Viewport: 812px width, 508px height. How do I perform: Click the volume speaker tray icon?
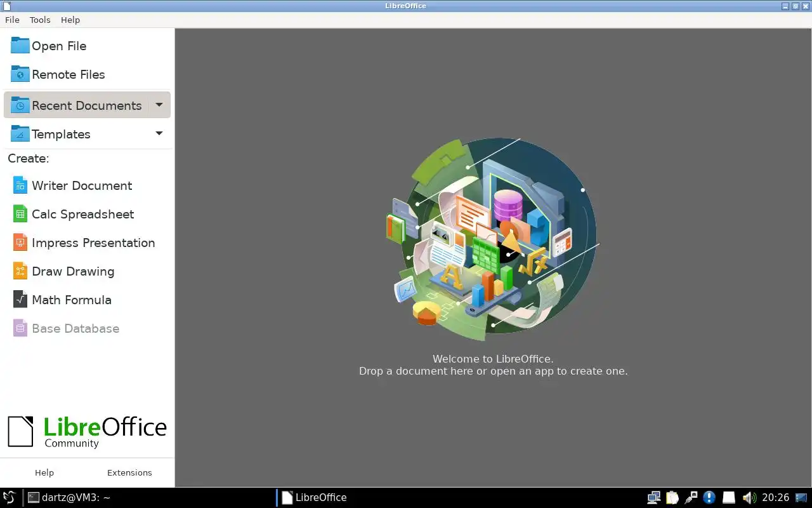[x=749, y=497]
